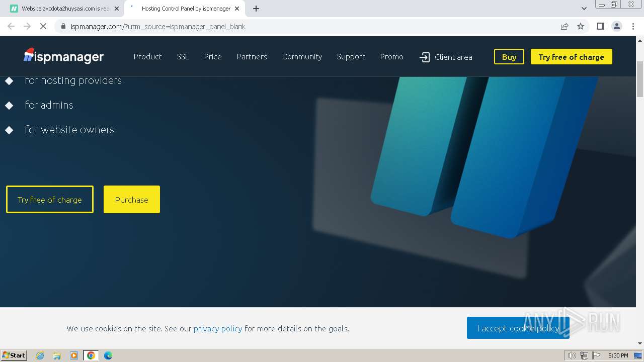Click 'for hosting providers' text
The width and height of the screenshot is (644, 362).
click(73, 80)
